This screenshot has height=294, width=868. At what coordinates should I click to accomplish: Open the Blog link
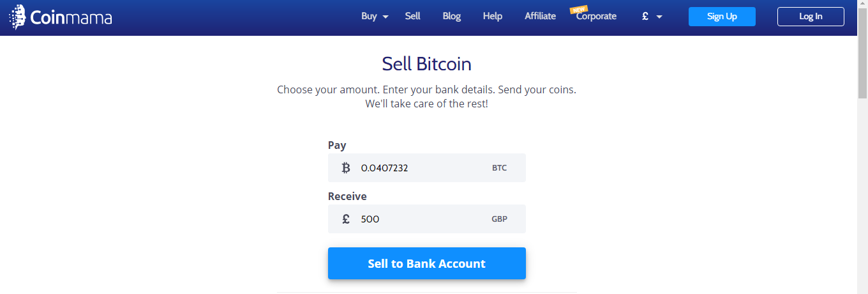click(452, 17)
